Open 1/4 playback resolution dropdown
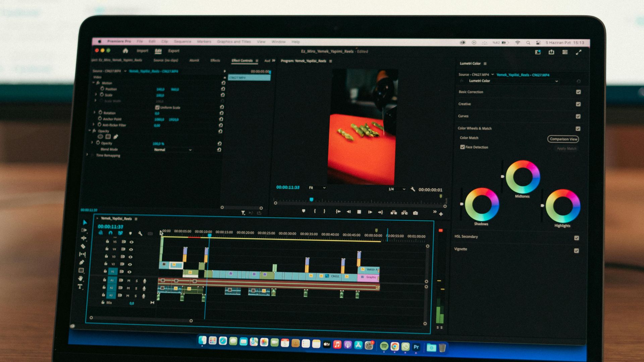This screenshot has height=362, width=644. [397, 189]
